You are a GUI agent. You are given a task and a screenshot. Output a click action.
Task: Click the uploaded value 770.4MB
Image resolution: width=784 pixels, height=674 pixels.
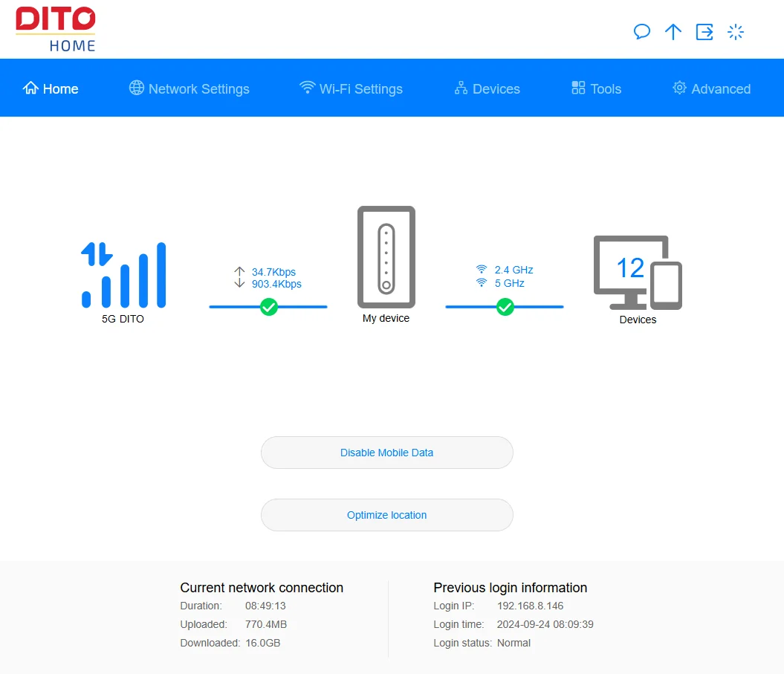[266, 624]
